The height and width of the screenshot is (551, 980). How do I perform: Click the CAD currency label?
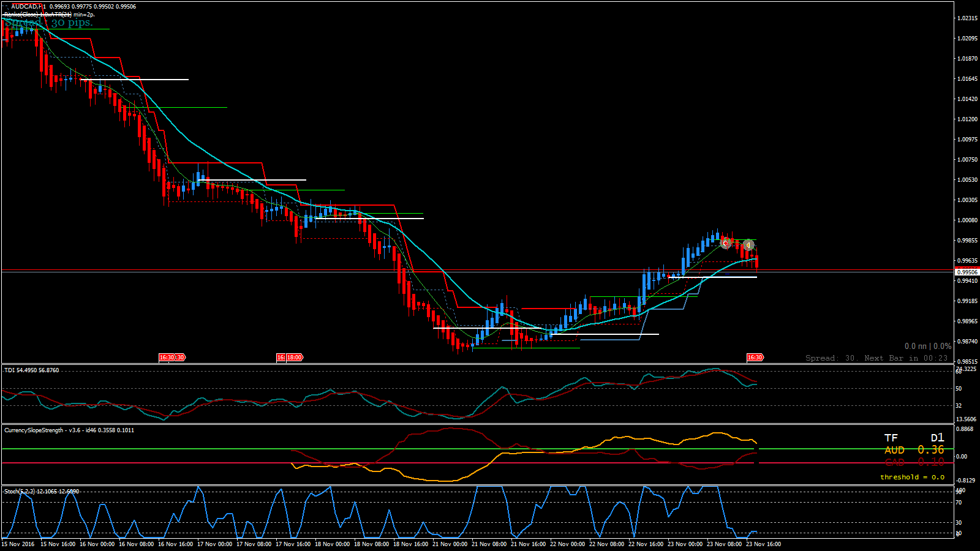(x=894, y=462)
